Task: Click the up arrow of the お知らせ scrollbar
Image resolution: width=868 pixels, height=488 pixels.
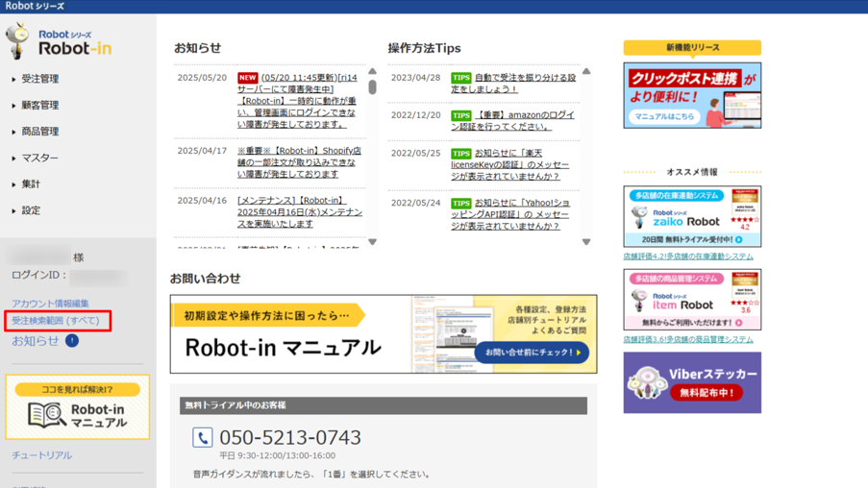Action: pyautogui.click(x=373, y=71)
